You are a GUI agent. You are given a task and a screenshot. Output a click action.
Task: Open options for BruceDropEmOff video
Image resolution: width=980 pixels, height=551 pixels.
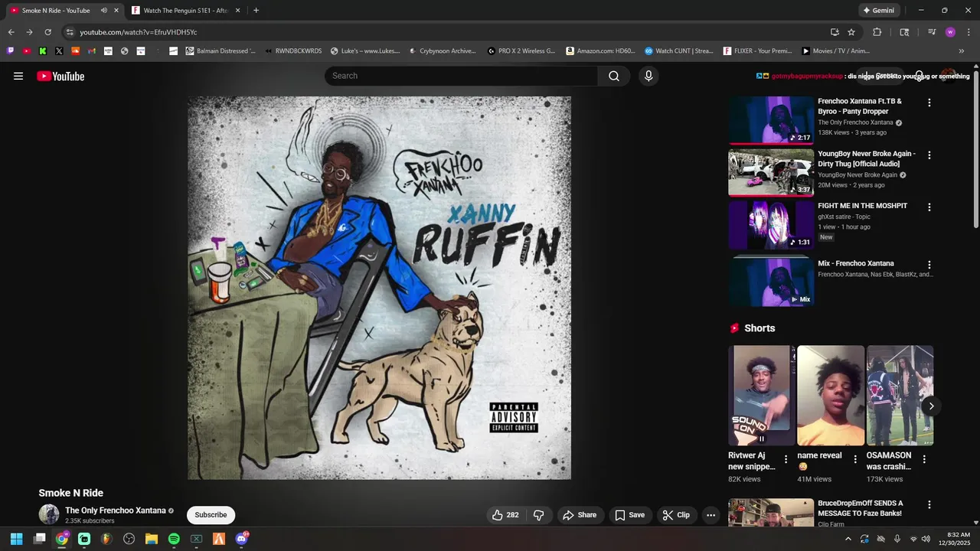929,505
